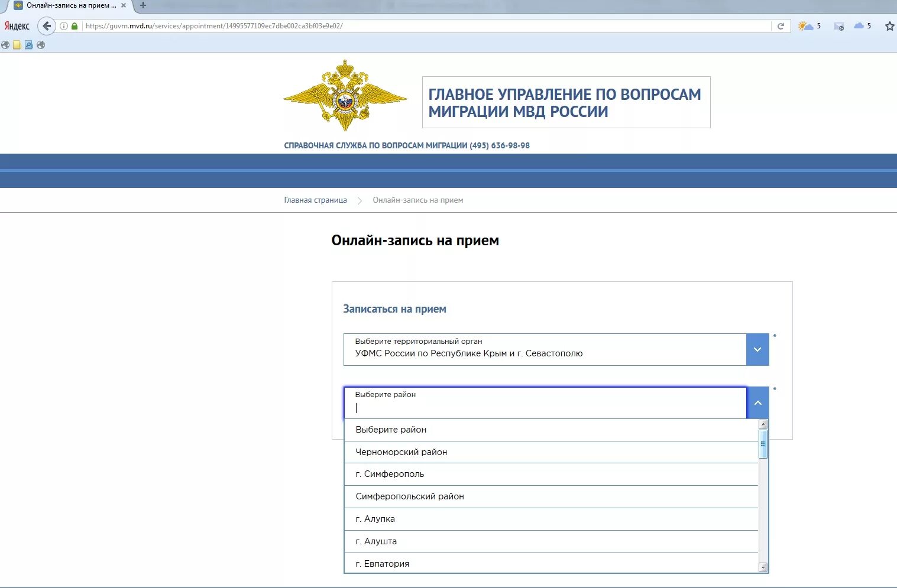Close the Онлайн-запись на прием tab
This screenshot has height=588, width=897.
[124, 5]
